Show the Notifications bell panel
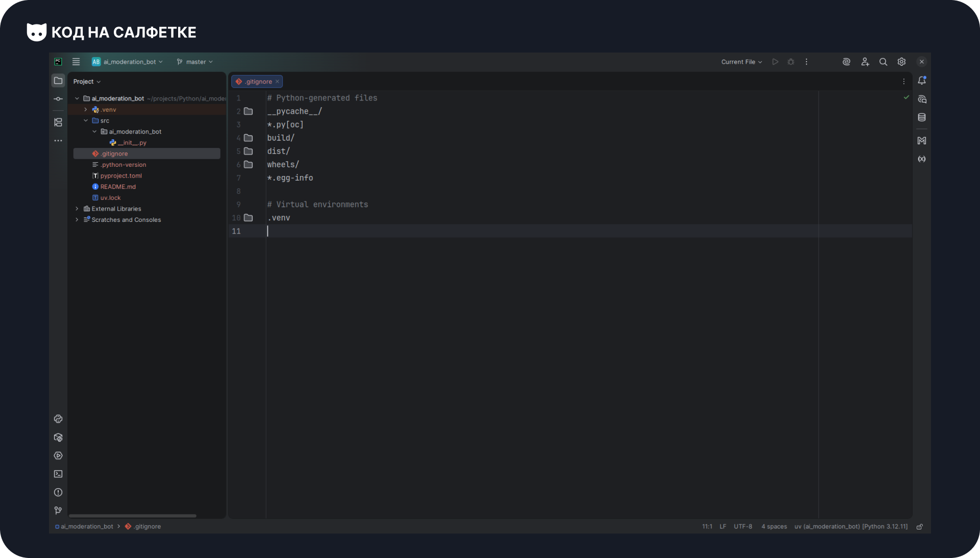 click(922, 81)
